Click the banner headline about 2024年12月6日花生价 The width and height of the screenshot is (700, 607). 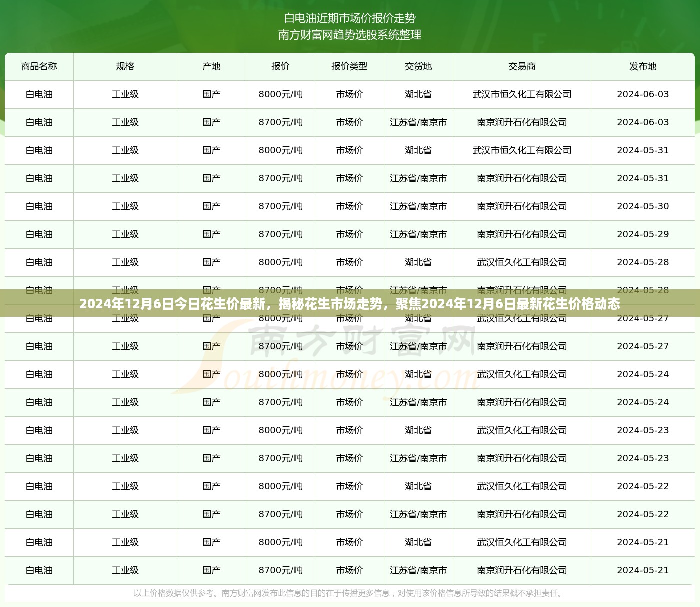point(350,304)
